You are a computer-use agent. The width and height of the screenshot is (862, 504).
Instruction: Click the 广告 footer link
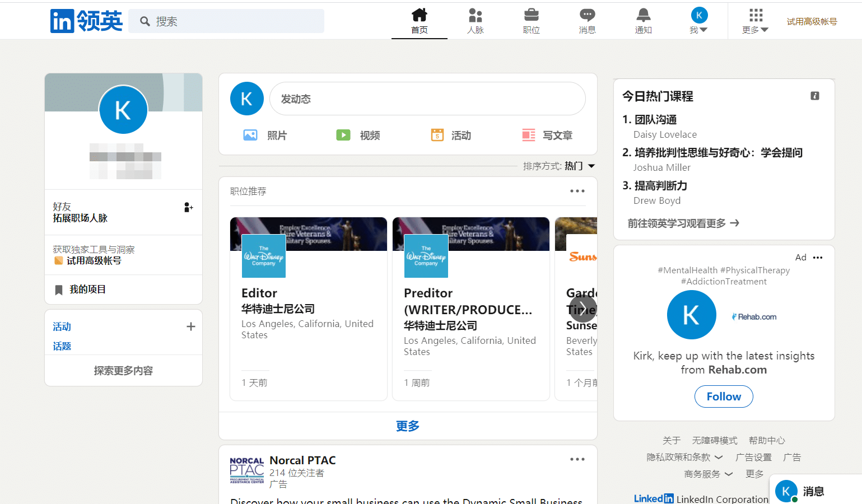[x=792, y=458]
